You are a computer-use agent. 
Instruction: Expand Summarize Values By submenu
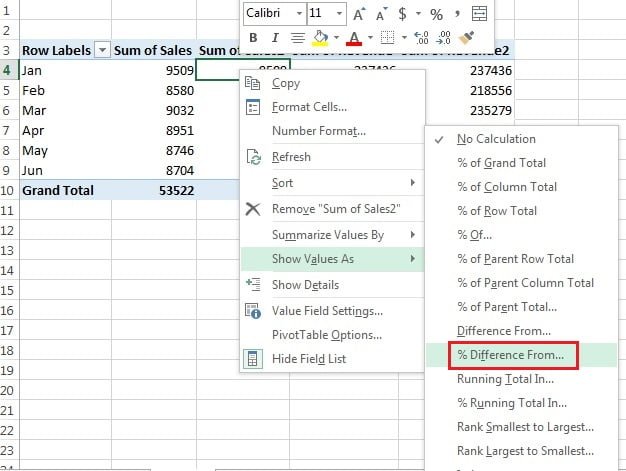click(332, 235)
